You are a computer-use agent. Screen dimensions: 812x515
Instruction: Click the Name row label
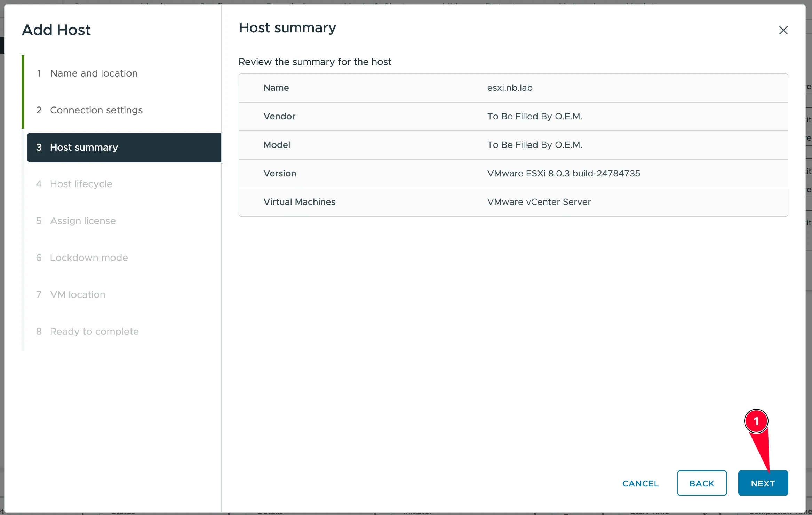[276, 88]
